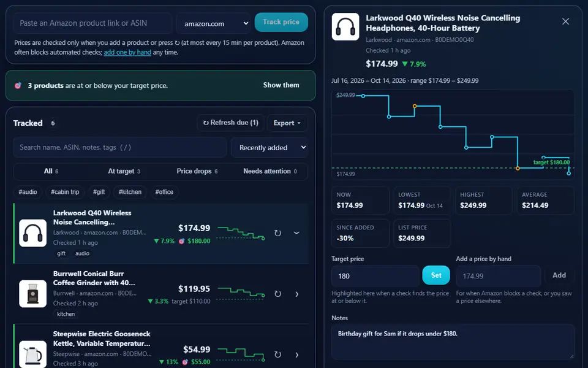Click the HIGHEST $249.99 stat card
The width and height of the screenshot is (588, 368).
(x=484, y=201)
